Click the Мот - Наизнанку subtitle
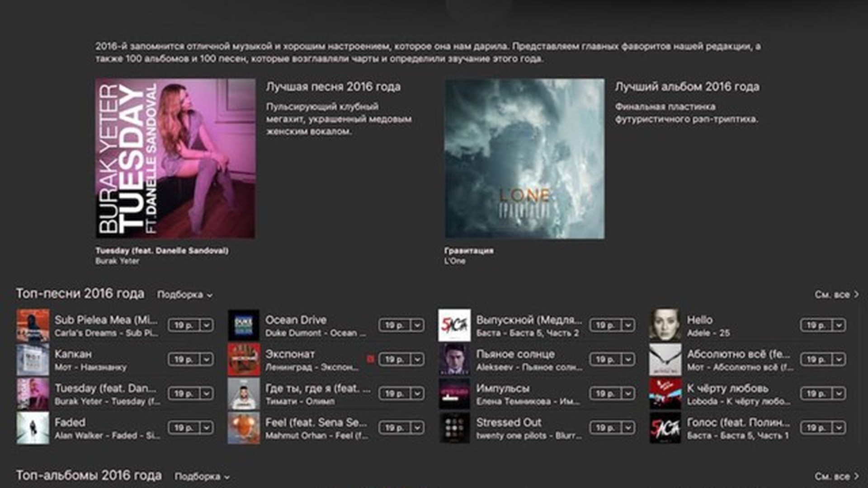Screen dimensions: 868x488 [x=90, y=367]
